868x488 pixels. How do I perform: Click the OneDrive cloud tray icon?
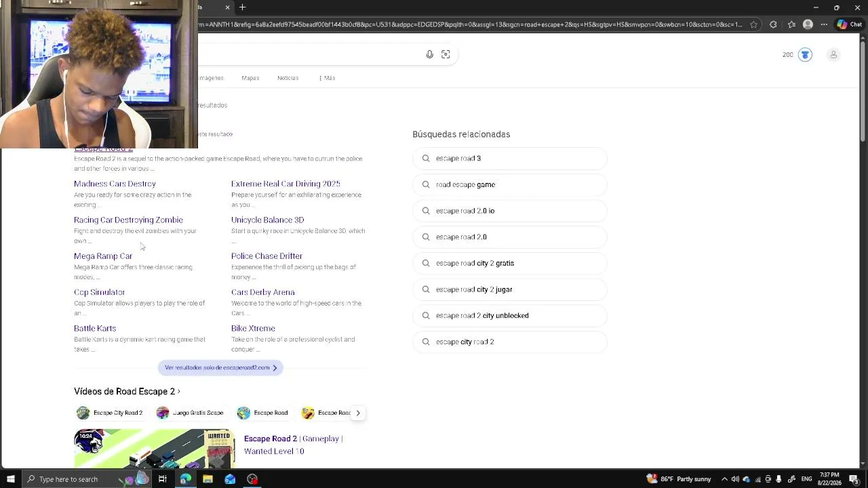pos(747,479)
